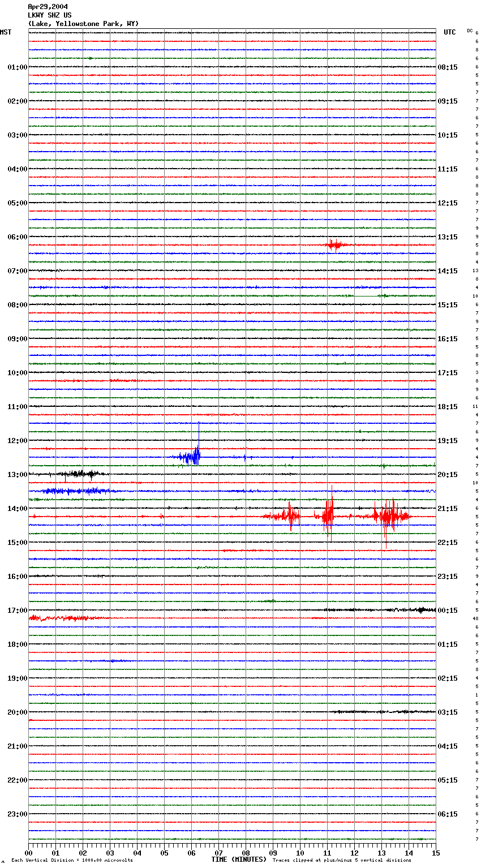The height and width of the screenshot is (868, 481).
Task: Click the 19:15 UTC time label
Action: point(448,441)
